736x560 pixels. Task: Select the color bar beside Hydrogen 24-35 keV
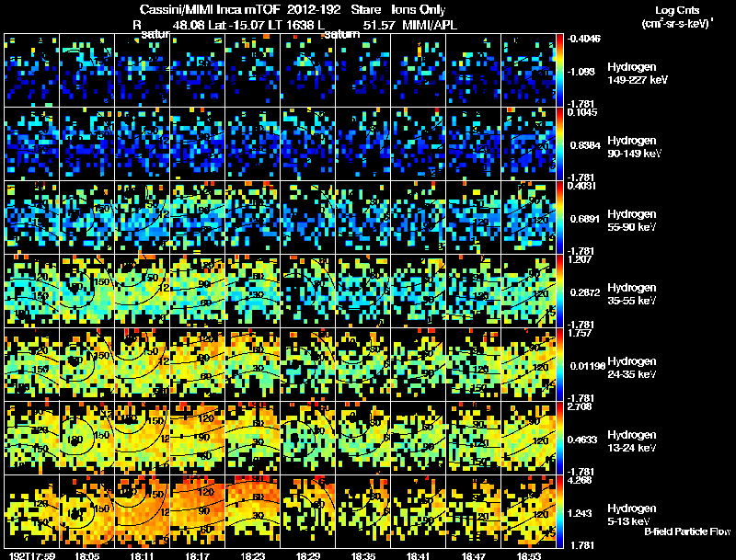click(559, 364)
